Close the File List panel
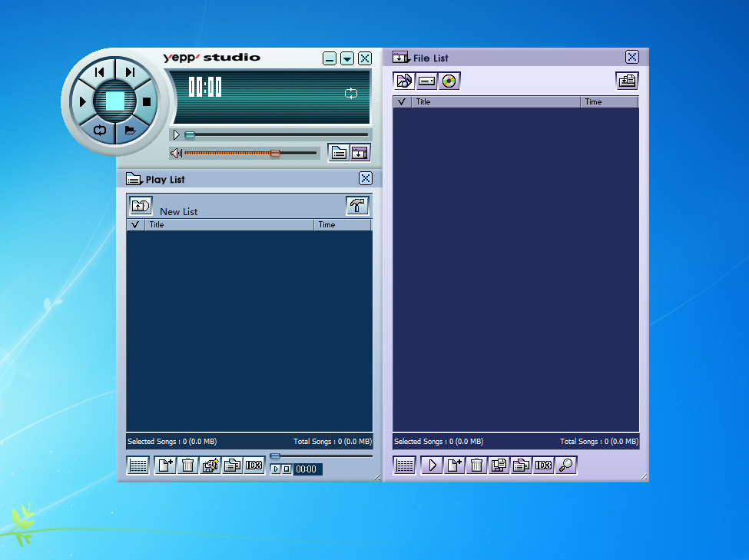 pos(632,57)
